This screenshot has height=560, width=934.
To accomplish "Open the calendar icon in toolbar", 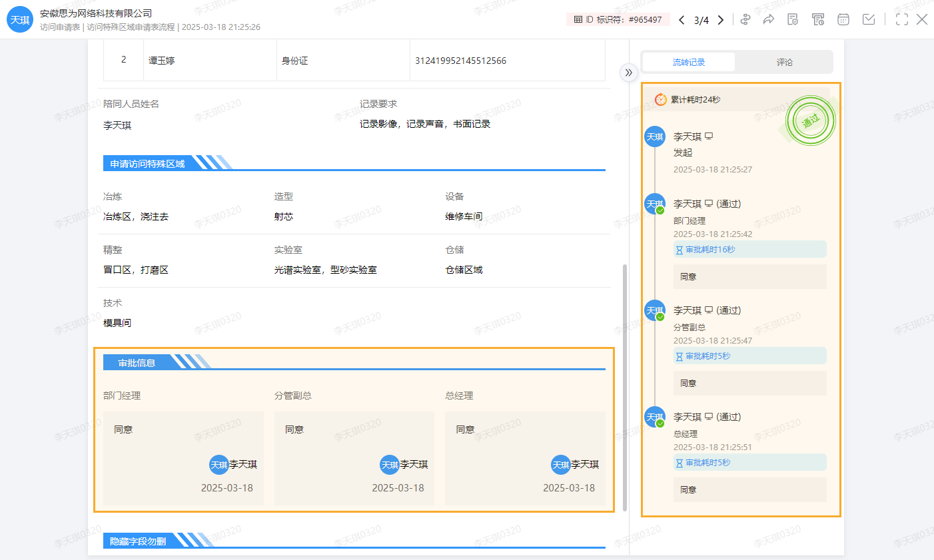I will (843, 19).
